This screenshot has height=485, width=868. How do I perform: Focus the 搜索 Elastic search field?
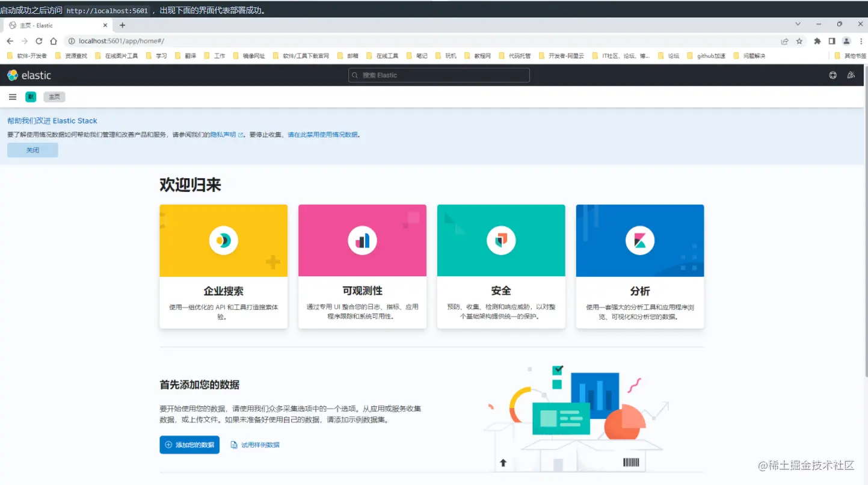439,75
